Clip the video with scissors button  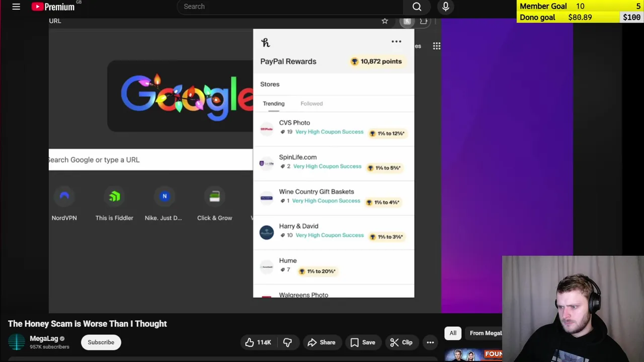(401, 342)
